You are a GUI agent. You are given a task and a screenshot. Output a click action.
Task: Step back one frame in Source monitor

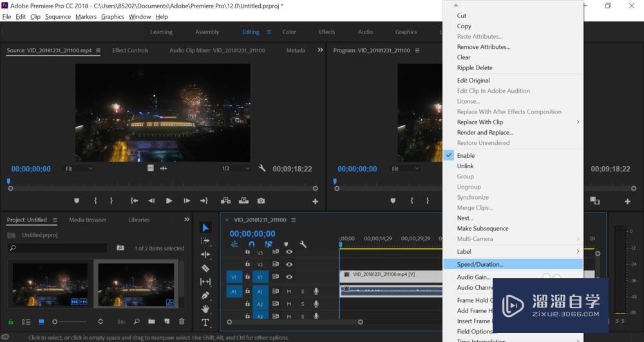point(151,201)
